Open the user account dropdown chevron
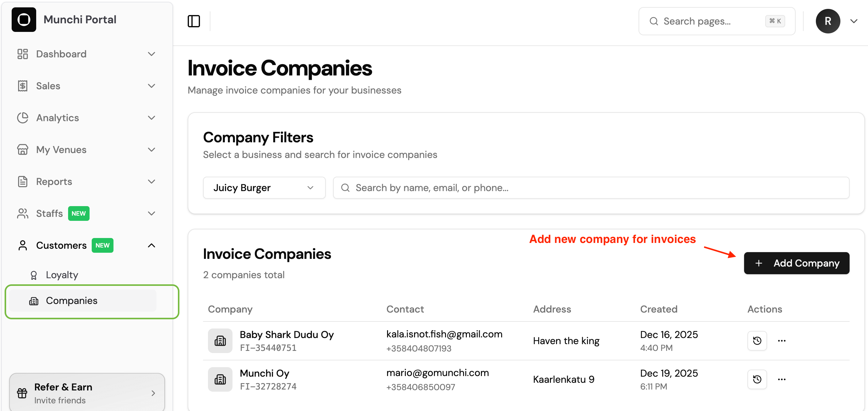 point(854,21)
